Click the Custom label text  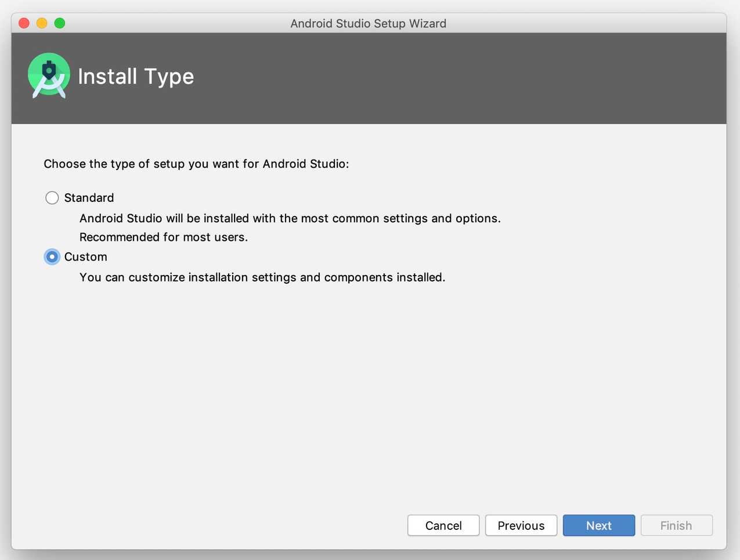coord(85,256)
